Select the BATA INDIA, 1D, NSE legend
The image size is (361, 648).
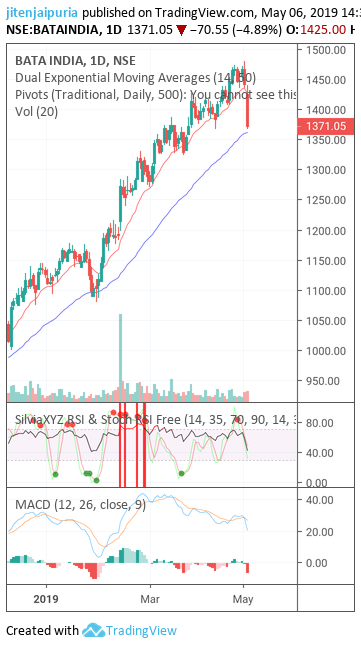tap(75, 61)
